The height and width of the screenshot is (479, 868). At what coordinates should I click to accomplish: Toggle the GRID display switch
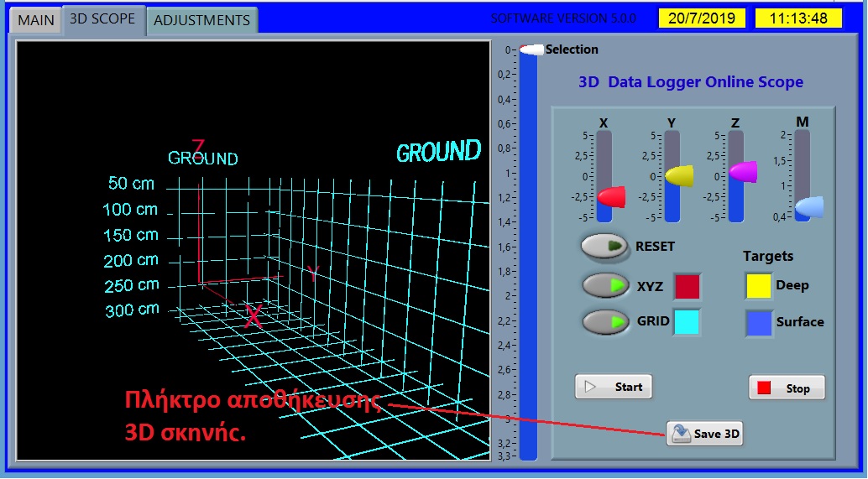[x=606, y=321]
